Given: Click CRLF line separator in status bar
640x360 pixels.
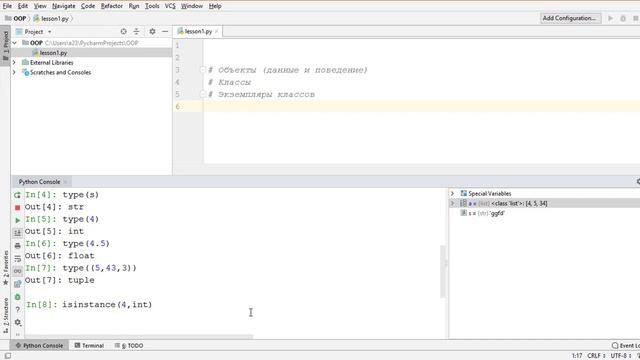Looking at the screenshot, I should 596,356.
